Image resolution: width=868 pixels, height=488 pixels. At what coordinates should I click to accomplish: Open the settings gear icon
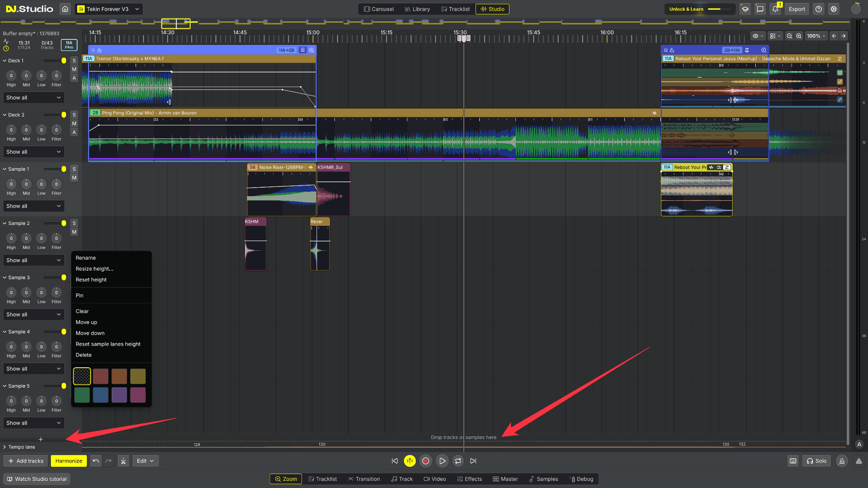[x=834, y=9]
